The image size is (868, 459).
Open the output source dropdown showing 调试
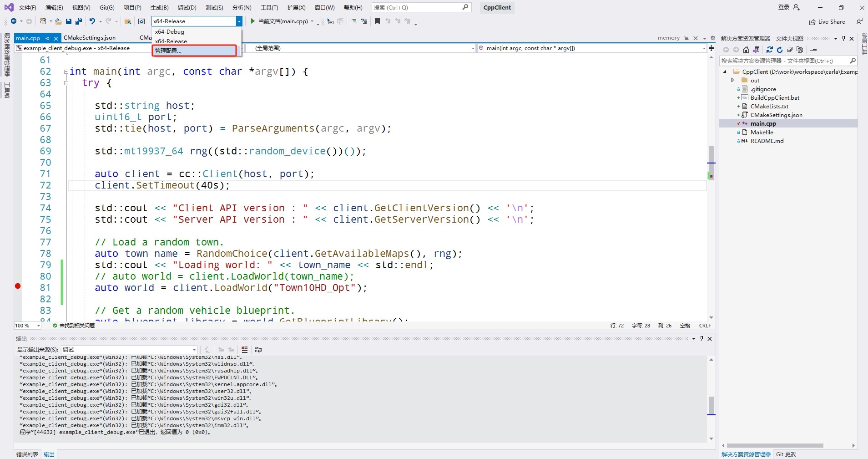(129, 350)
